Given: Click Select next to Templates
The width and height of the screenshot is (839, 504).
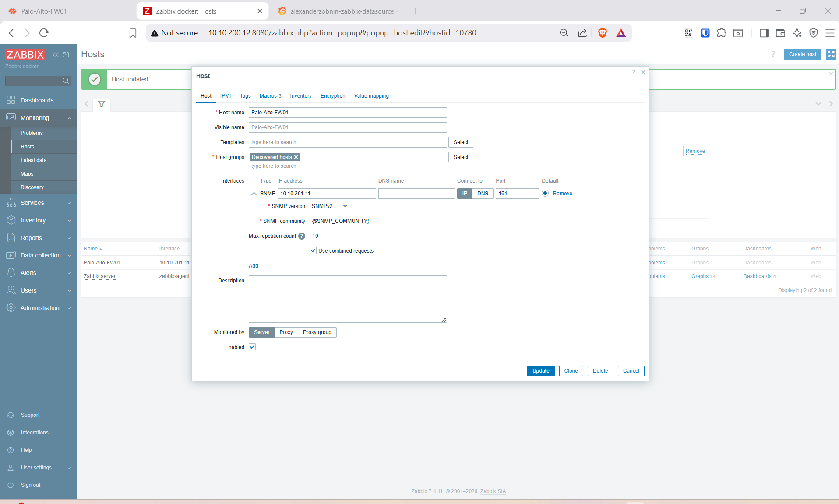Looking at the screenshot, I should (x=461, y=142).
